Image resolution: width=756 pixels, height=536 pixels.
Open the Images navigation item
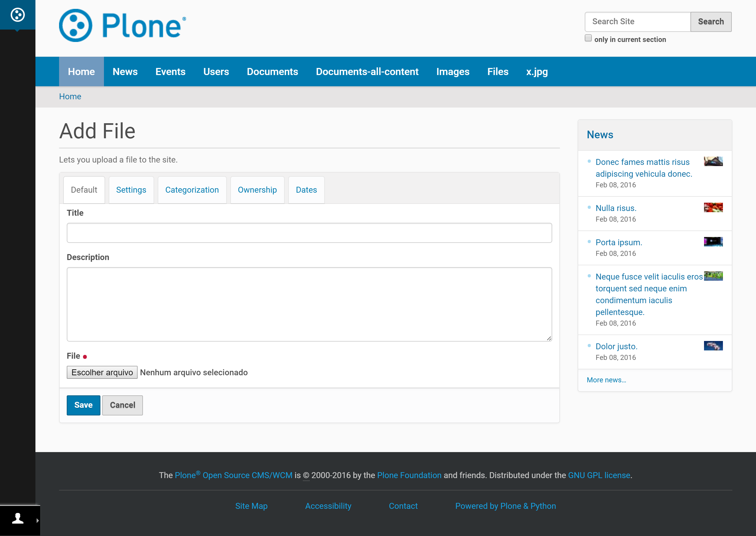pyautogui.click(x=453, y=72)
